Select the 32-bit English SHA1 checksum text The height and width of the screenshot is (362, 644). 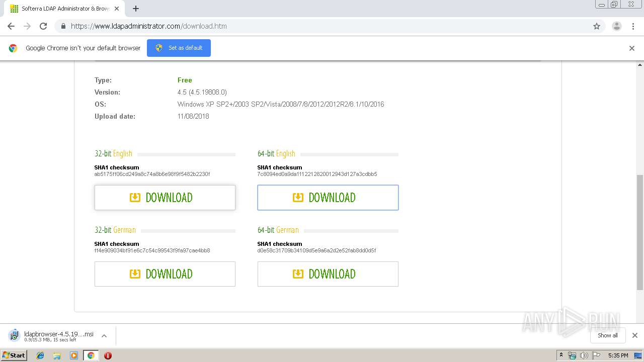click(152, 174)
